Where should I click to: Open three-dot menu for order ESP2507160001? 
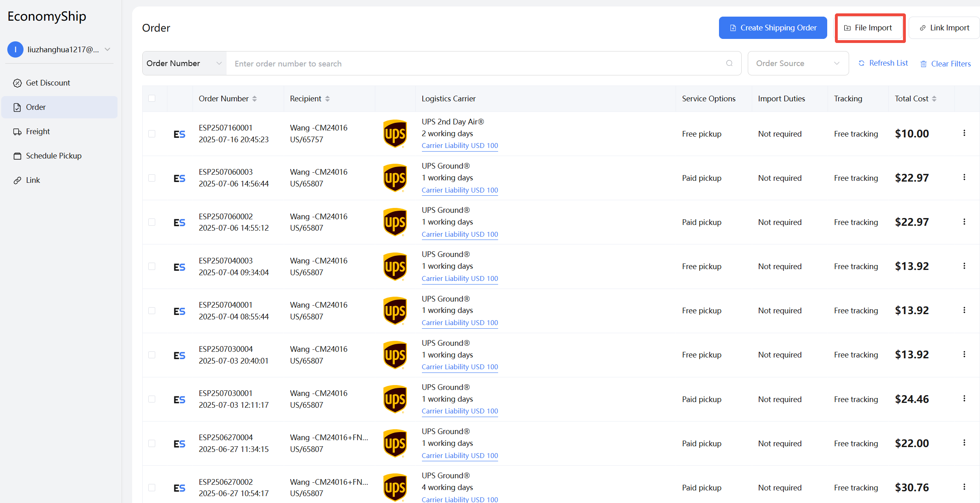(964, 133)
